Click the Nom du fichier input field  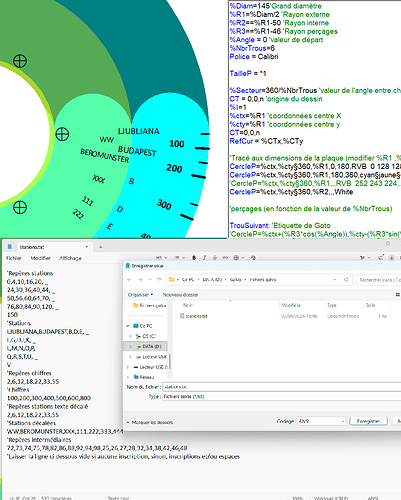(281, 387)
